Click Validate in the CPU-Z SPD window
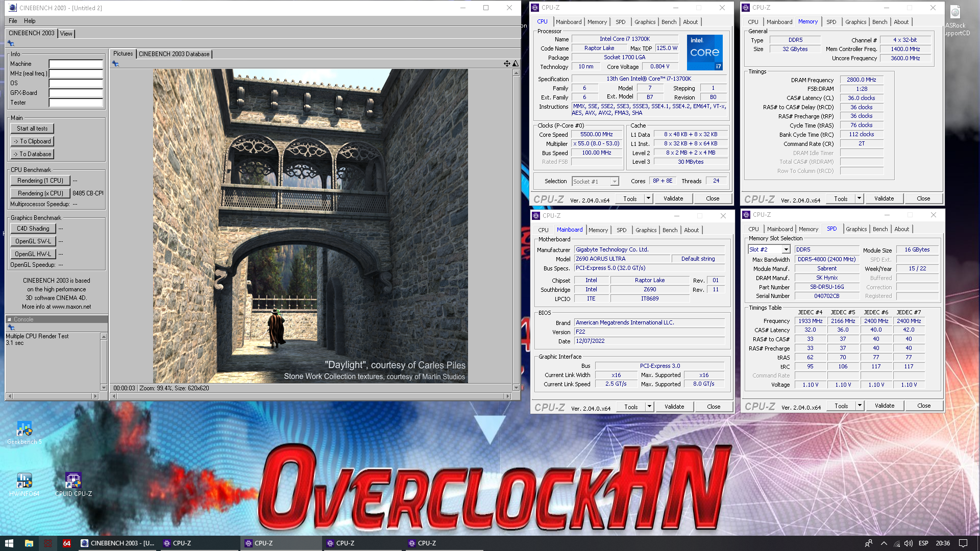The image size is (980, 551). [x=885, y=406]
